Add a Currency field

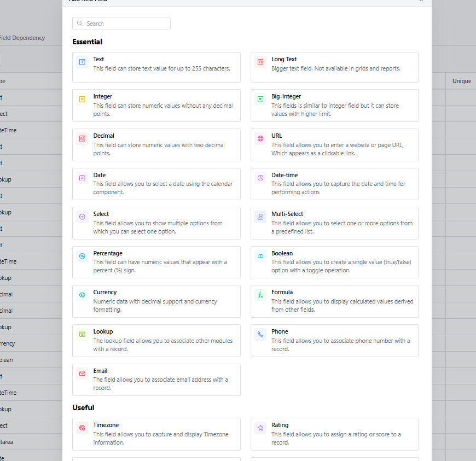(x=156, y=301)
